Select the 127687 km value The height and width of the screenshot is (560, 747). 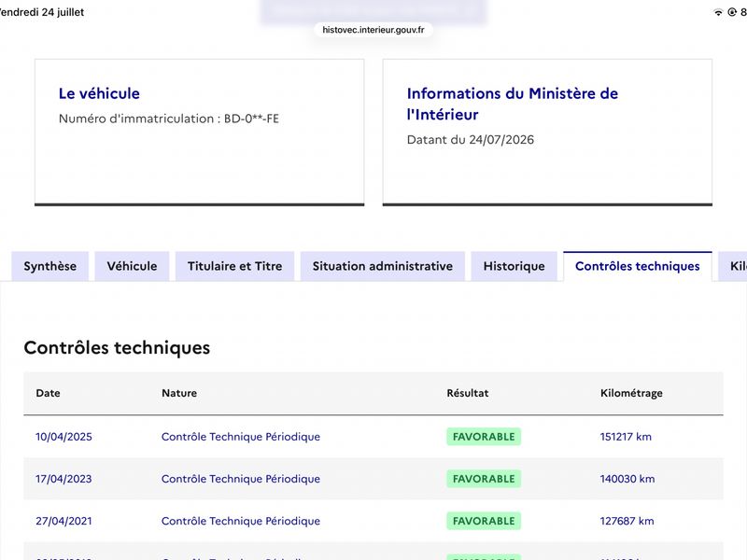click(x=627, y=521)
